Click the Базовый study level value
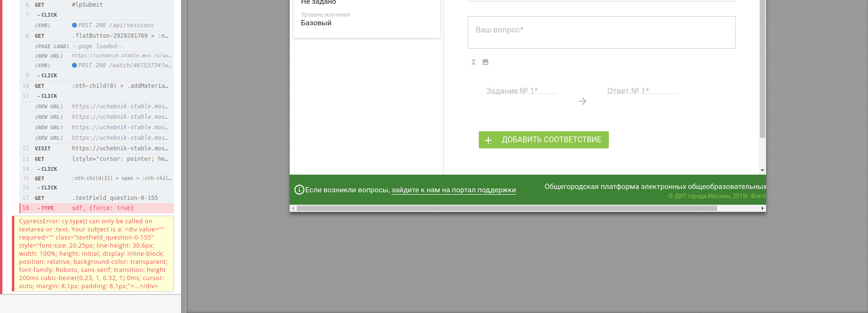868x313 pixels. (x=316, y=23)
